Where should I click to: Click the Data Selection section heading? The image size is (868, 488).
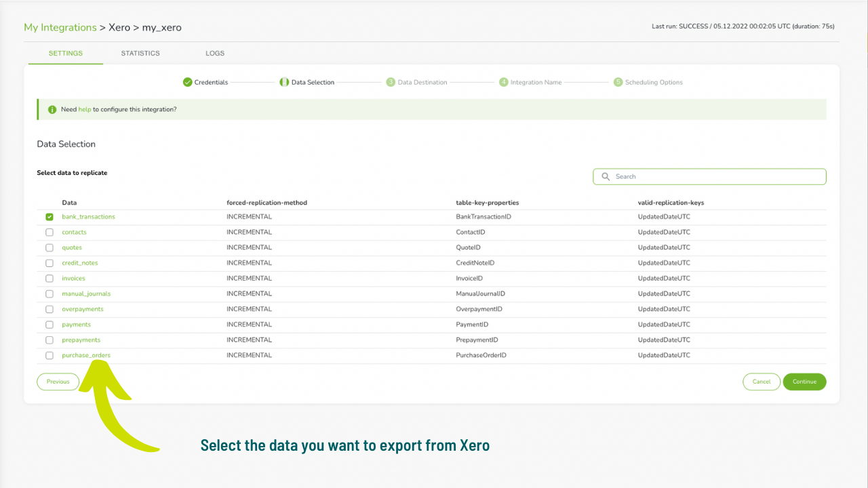(x=66, y=144)
